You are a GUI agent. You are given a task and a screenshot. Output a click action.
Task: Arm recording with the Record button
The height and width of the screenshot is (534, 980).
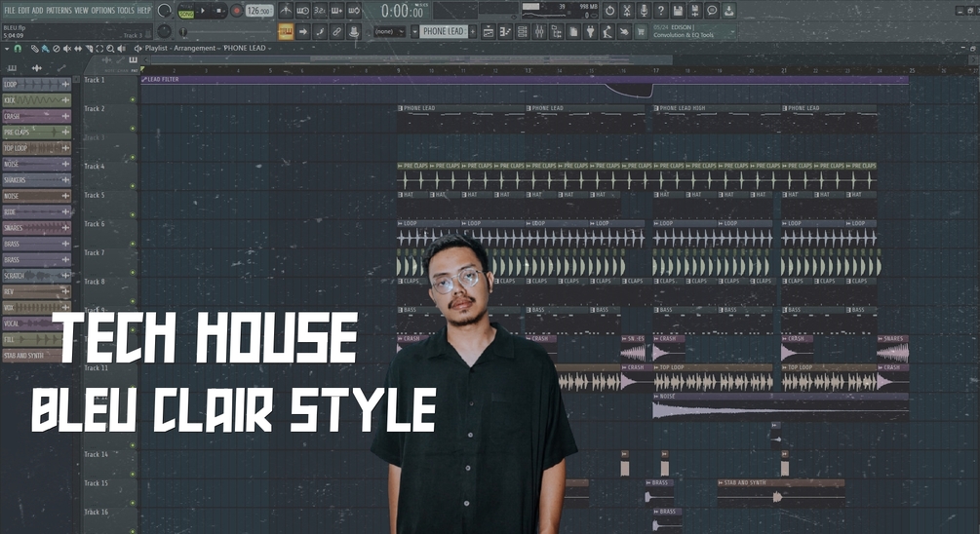point(237,11)
